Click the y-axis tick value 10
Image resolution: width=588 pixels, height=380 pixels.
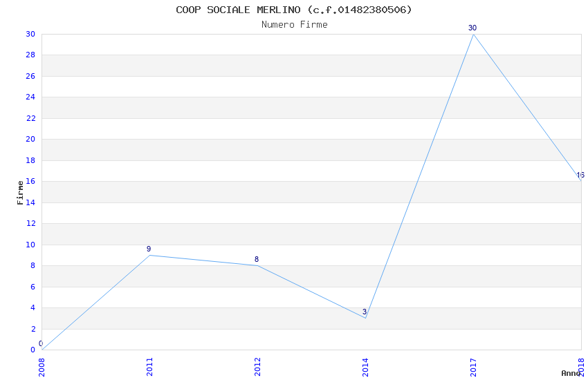[x=30, y=245]
